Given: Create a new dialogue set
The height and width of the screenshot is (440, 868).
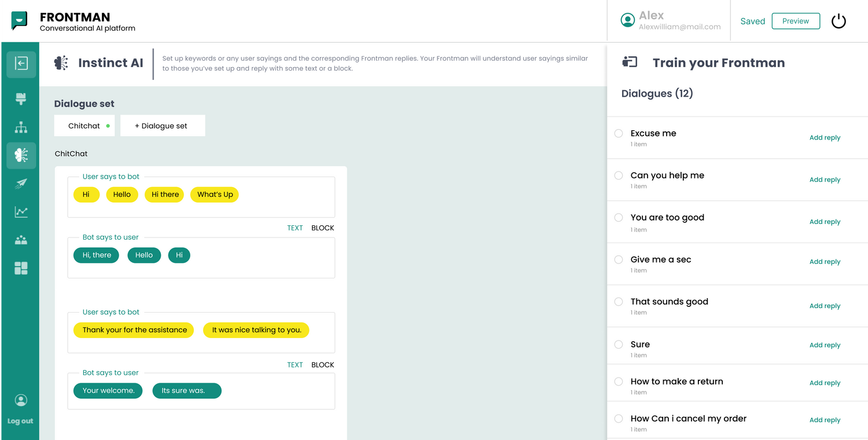Looking at the screenshot, I should (163, 126).
